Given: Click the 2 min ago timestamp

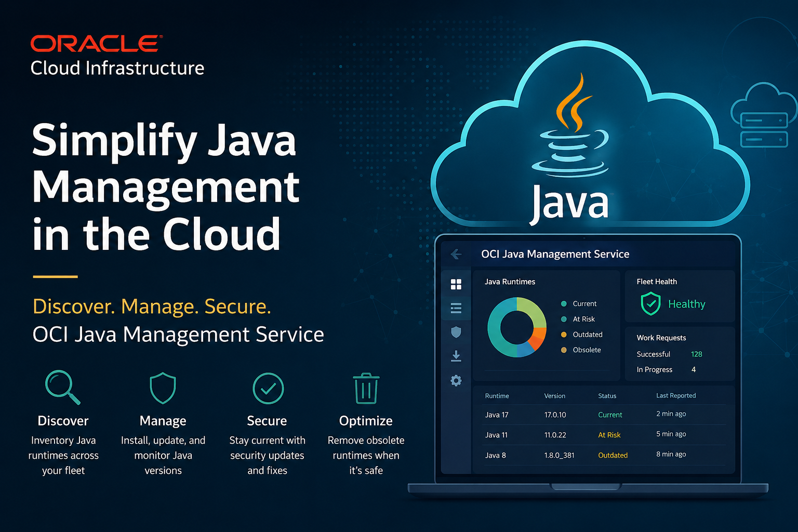Looking at the screenshot, I should (x=671, y=414).
